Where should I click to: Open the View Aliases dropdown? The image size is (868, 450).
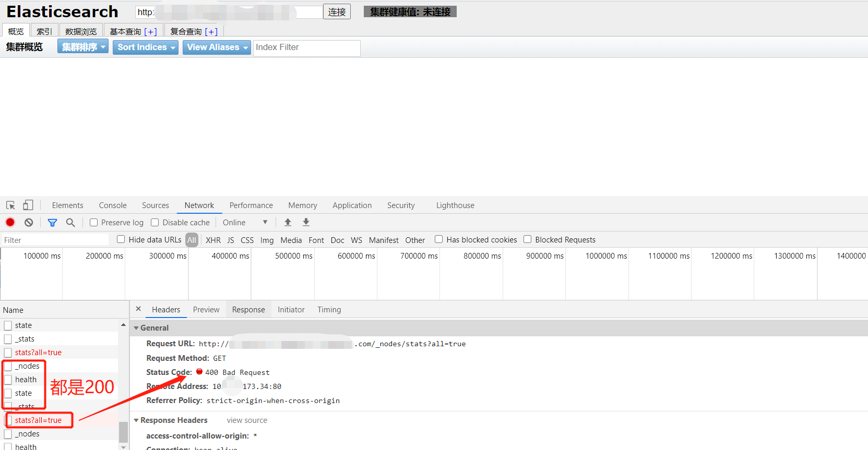217,47
